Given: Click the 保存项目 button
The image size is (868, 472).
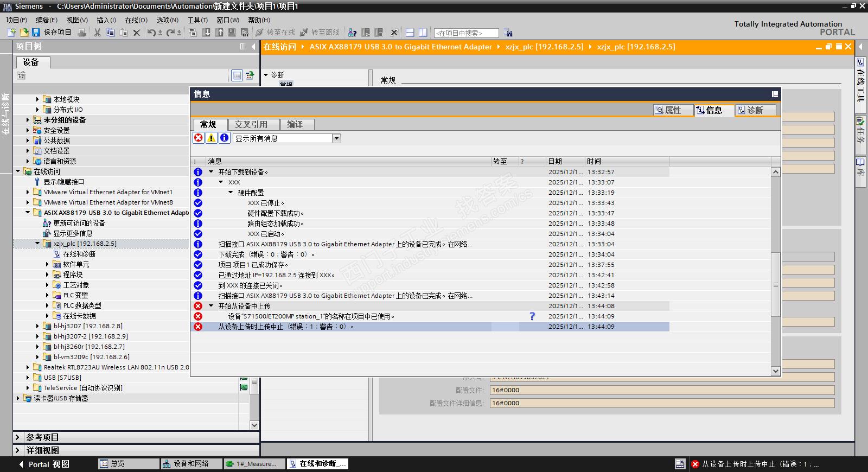Looking at the screenshot, I should (x=52, y=33).
